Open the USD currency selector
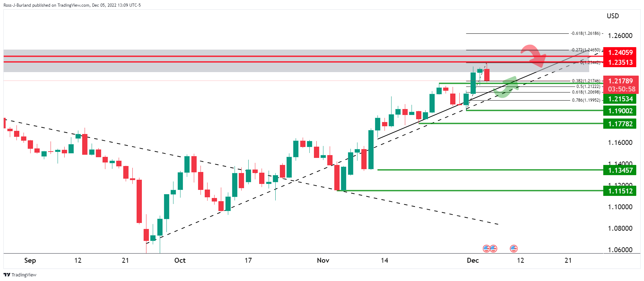Screen dimensions: 644x281 pyautogui.click(x=613, y=16)
